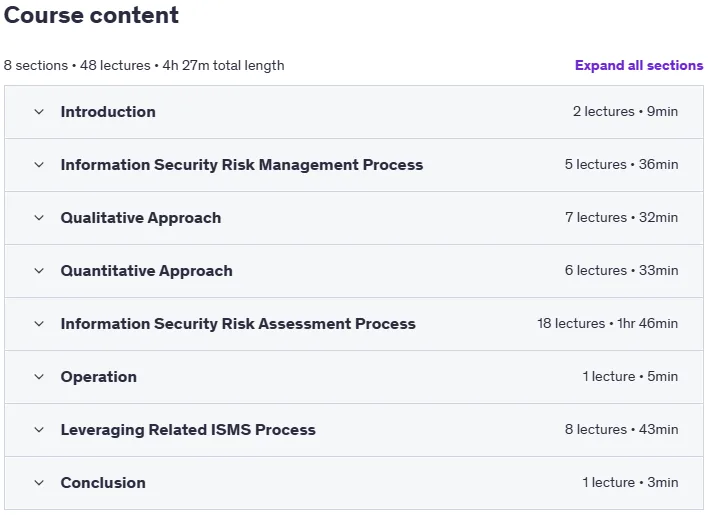
Task: Open Information Security Risk Assessment Process title
Action: point(238,324)
